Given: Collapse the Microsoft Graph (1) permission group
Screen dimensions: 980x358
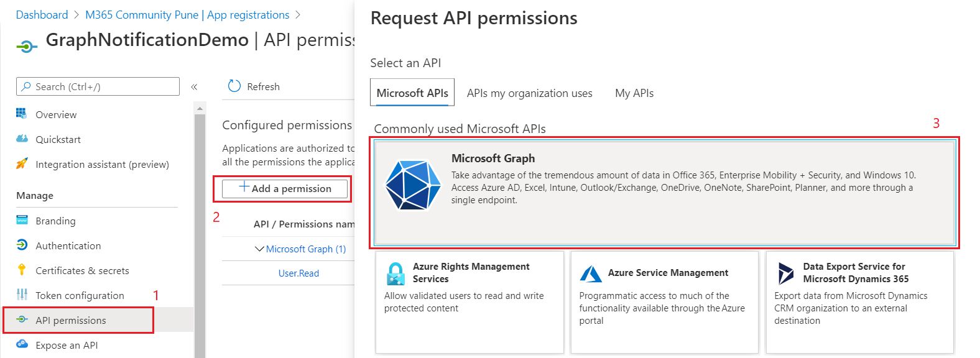Looking at the screenshot, I should tap(259, 249).
